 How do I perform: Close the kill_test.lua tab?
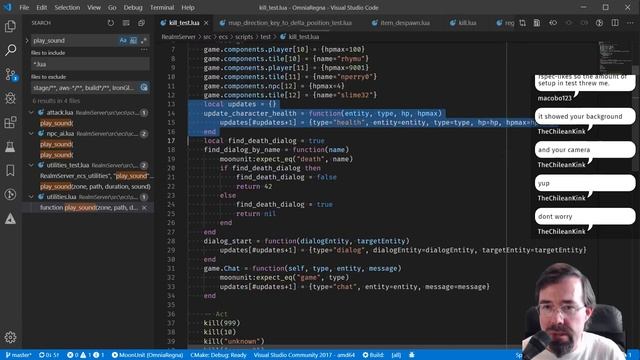pos(206,23)
